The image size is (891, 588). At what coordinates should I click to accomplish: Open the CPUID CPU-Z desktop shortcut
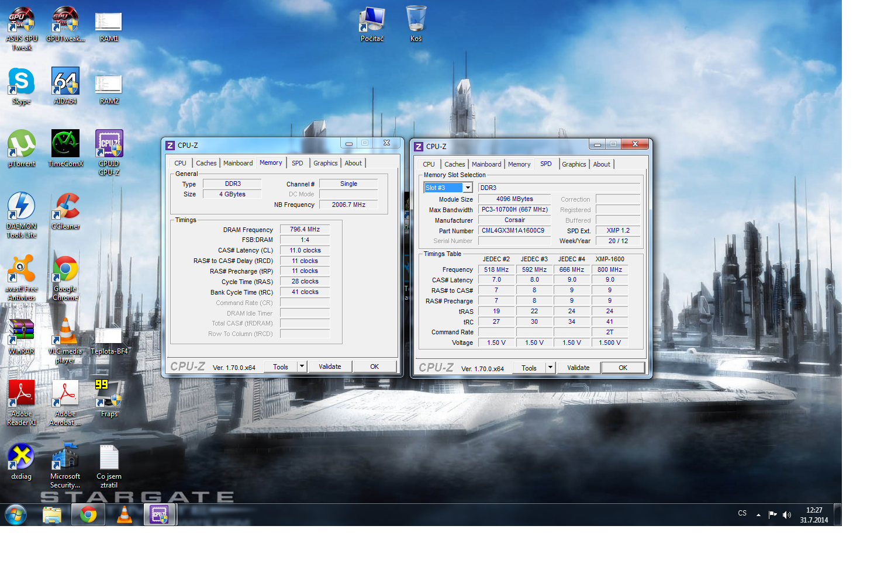coord(109,145)
